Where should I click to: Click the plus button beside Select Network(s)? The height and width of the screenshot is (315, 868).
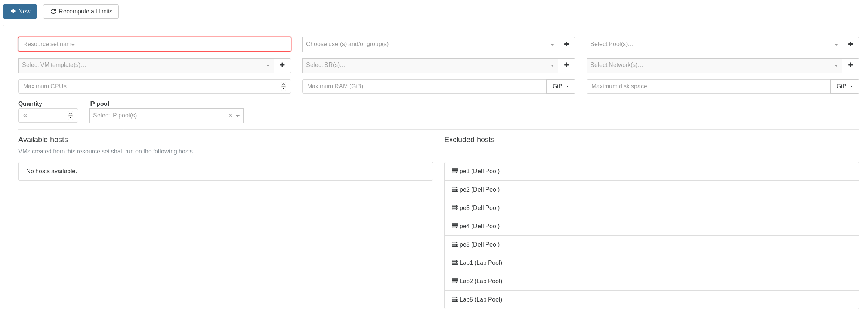[850, 65]
